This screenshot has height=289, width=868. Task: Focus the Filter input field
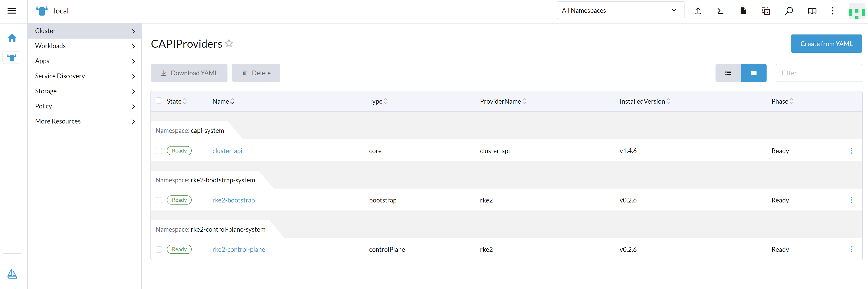[819, 73]
